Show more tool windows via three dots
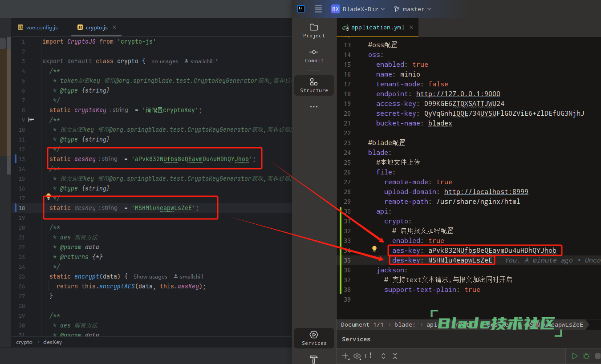 point(314,107)
